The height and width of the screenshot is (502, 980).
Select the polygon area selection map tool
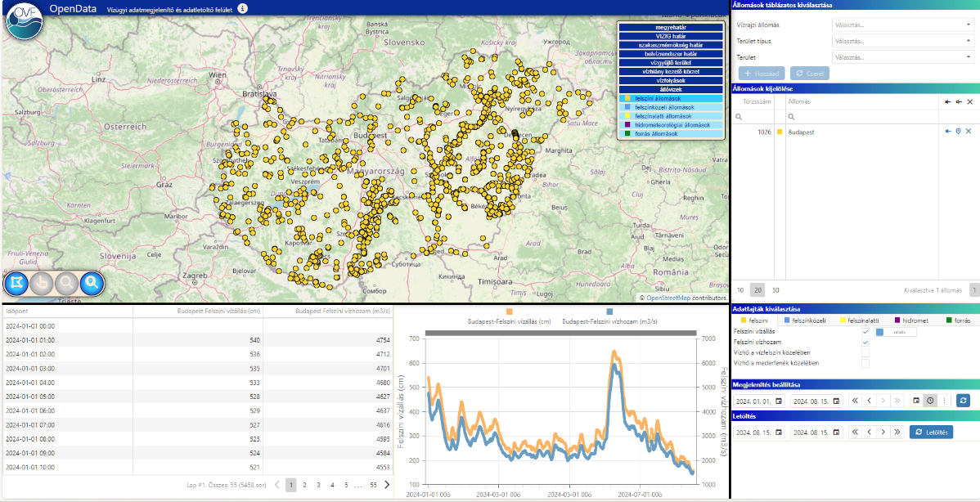[x=16, y=284]
